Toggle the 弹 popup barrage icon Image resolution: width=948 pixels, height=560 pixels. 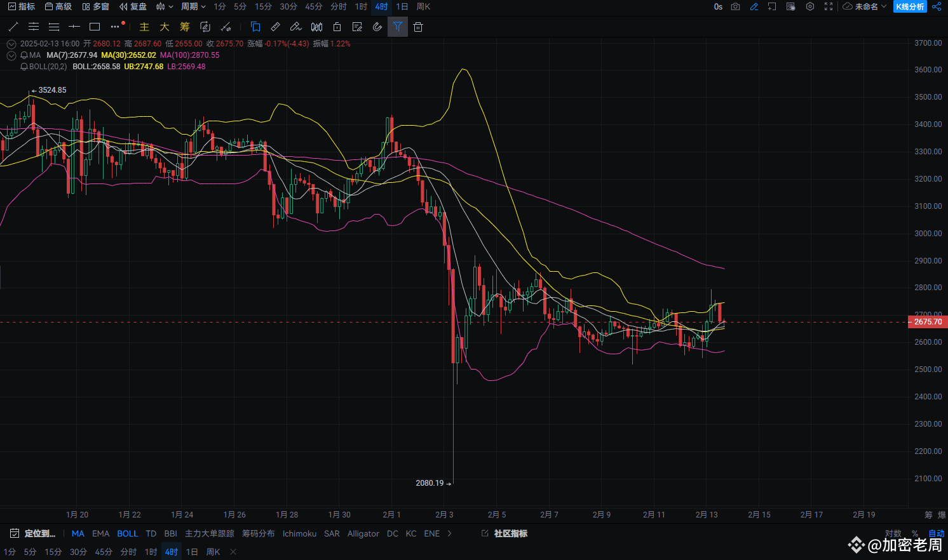click(x=790, y=6)
